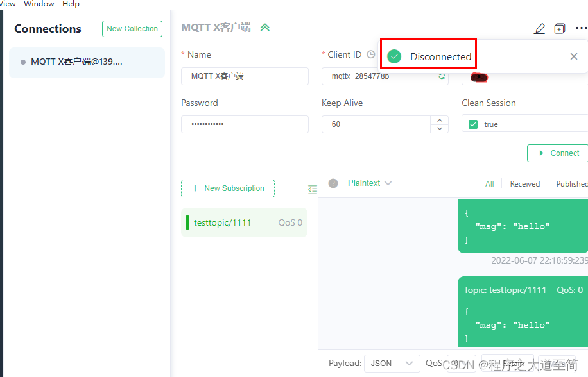Screen dimensions: 588x377
Task: Click the Keep Alive 60 field
Action: click(x=376, y=124)
